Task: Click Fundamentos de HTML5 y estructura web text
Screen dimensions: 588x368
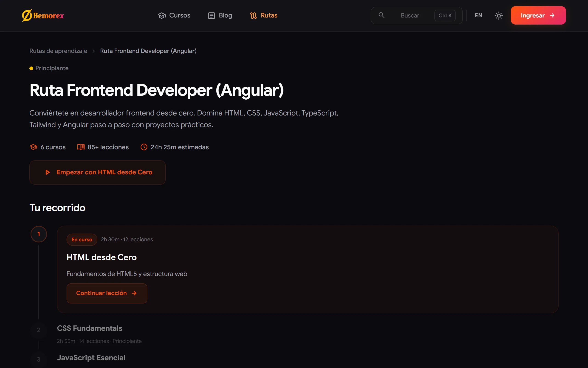Action: [127, 274]
